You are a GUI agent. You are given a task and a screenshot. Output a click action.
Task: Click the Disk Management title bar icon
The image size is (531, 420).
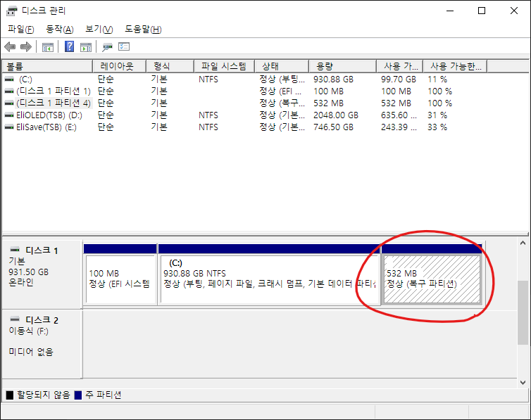11,11
